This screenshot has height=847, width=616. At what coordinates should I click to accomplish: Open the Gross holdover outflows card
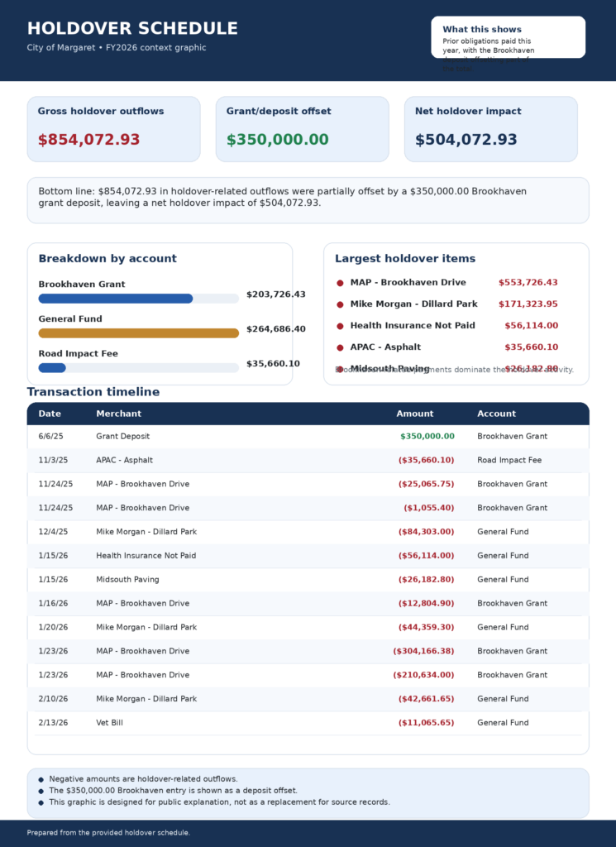[113, 129]
